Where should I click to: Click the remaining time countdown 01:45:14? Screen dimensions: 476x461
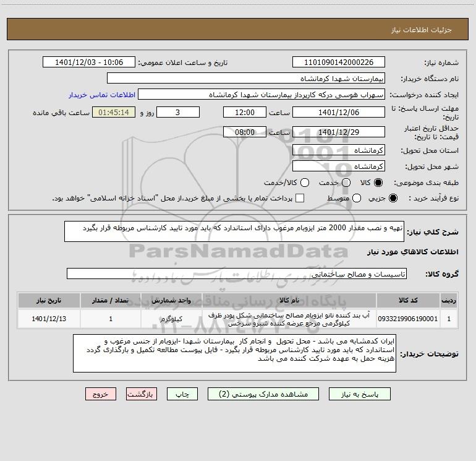click(114, 112)
